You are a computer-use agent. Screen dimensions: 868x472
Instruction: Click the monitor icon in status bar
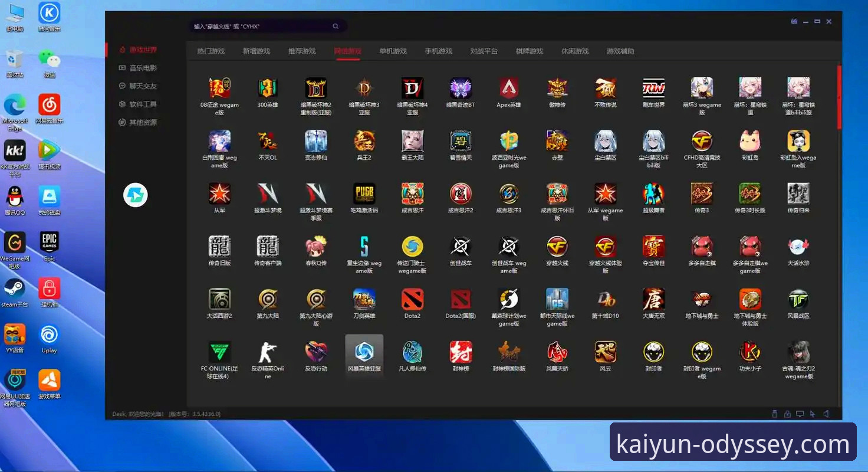tap(800, 414)
